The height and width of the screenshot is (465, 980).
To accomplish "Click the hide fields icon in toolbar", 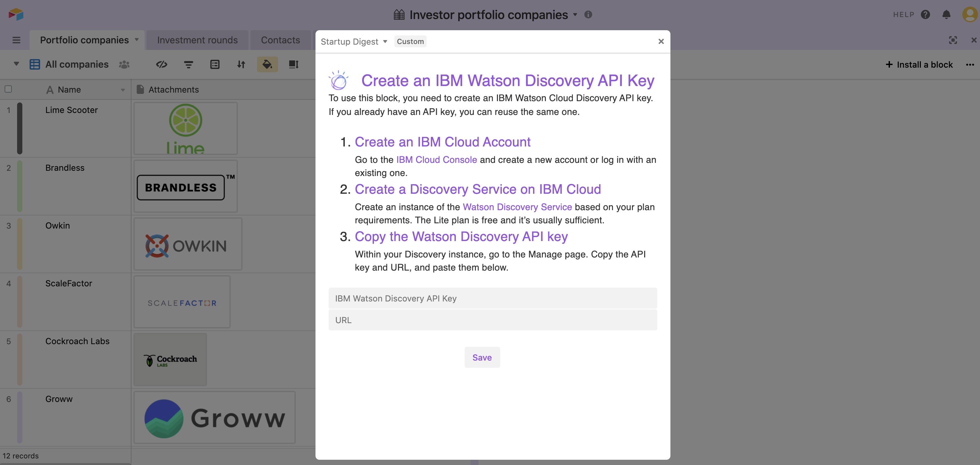I will pos(162,65).
